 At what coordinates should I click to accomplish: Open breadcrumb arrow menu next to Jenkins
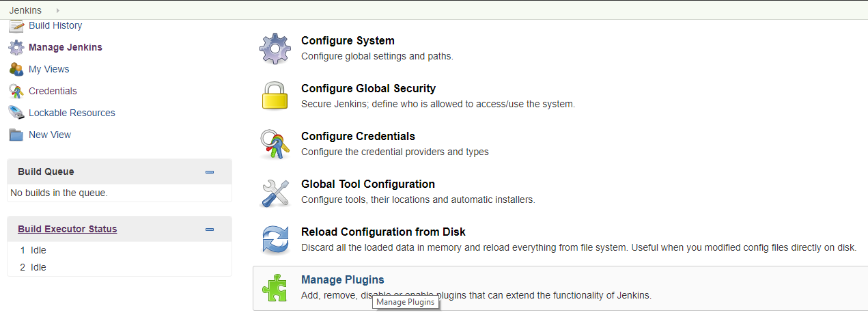pyautogui.click(x=57, y=10)
